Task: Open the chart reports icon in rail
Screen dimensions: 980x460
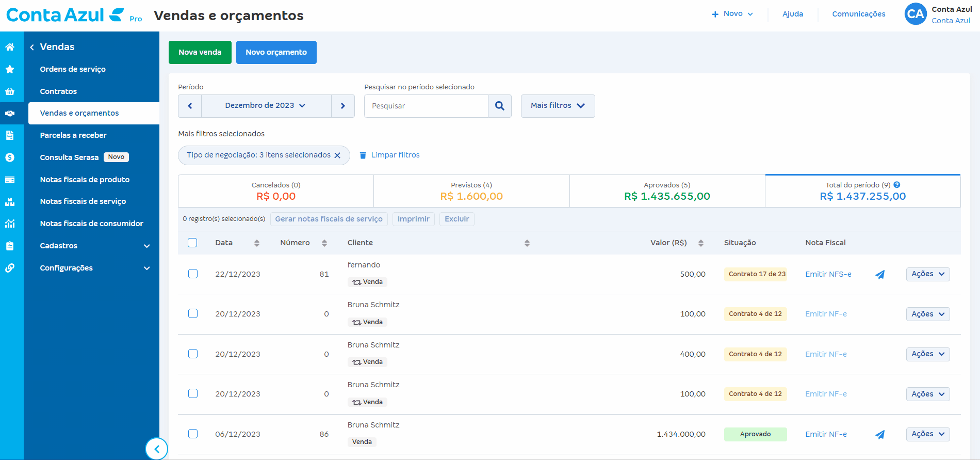Action: [10, 224]
